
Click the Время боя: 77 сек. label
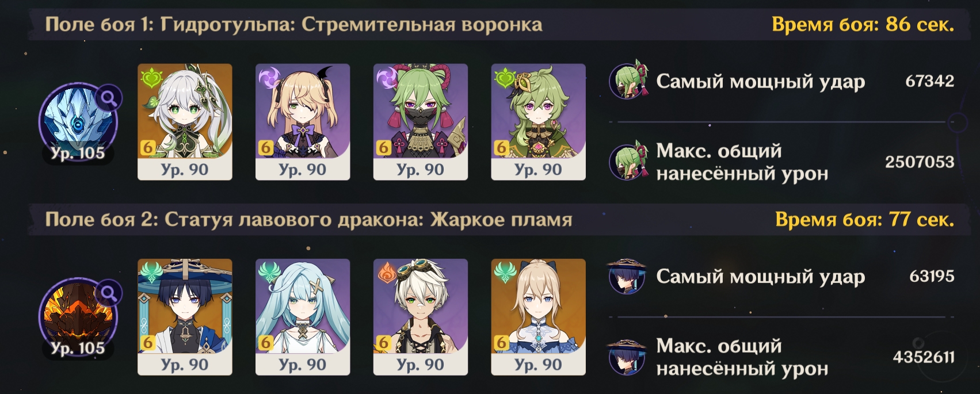[x=864, y=220]
